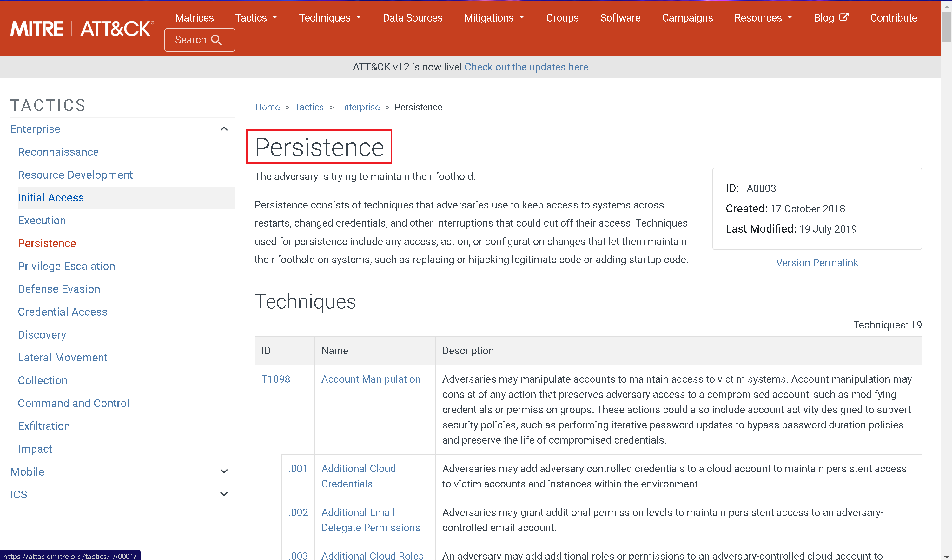
Task: Open the Resources dropdown menu
Action: [x=763, y=18]
